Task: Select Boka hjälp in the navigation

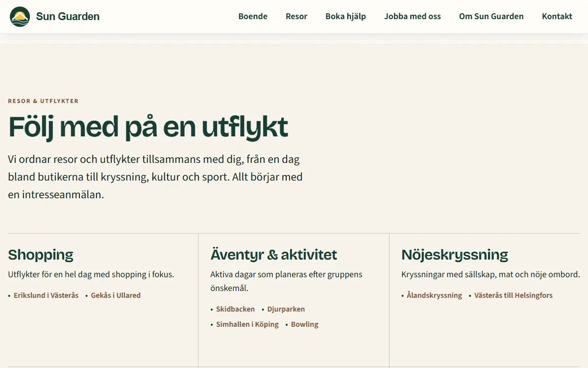Action: click(x=345, y=16)
